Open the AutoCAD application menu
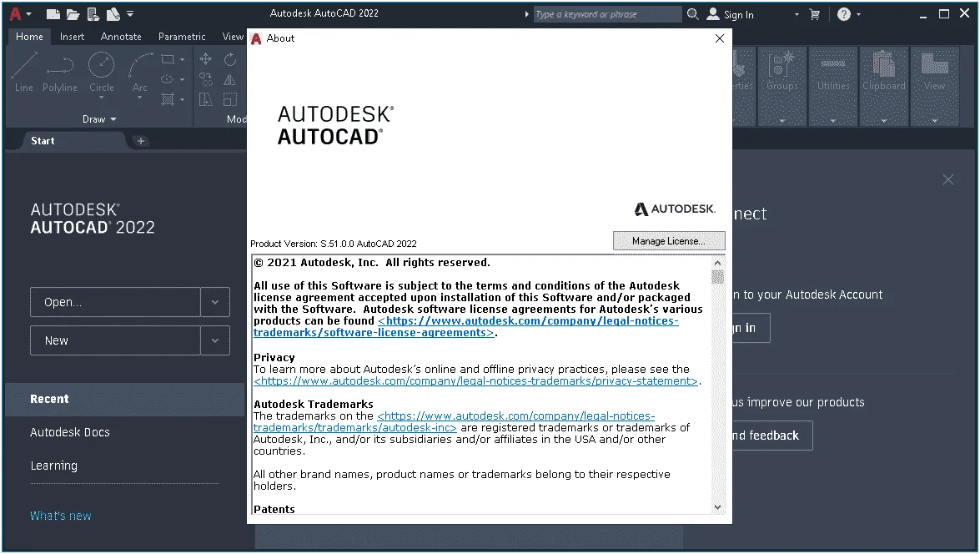Image resolution: width=980 pixels, height=554 pixels. [19, 13]
